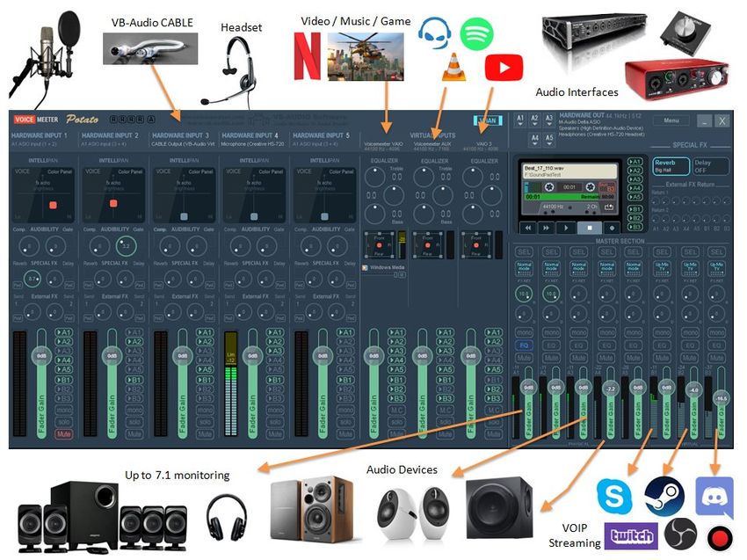The image size is (747, 560).
Task: Toggle B3 routing on the VAIO 3 strip
Action: [x=493, y=398]
